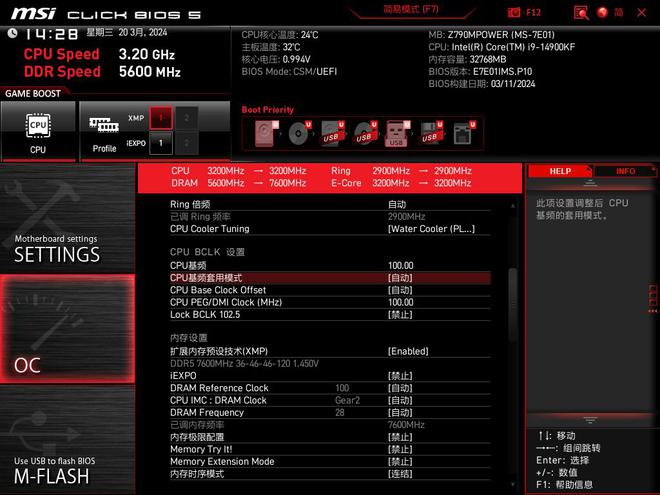660x495 pixels.
Task: Switch to Simplified Chinese language label
Action: 619,12
